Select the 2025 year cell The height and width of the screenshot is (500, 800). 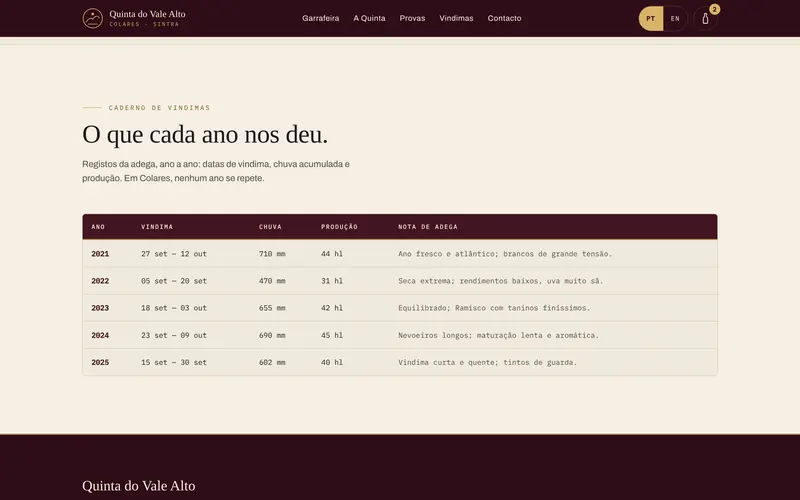pyautogui.click(x=100, y=363)
